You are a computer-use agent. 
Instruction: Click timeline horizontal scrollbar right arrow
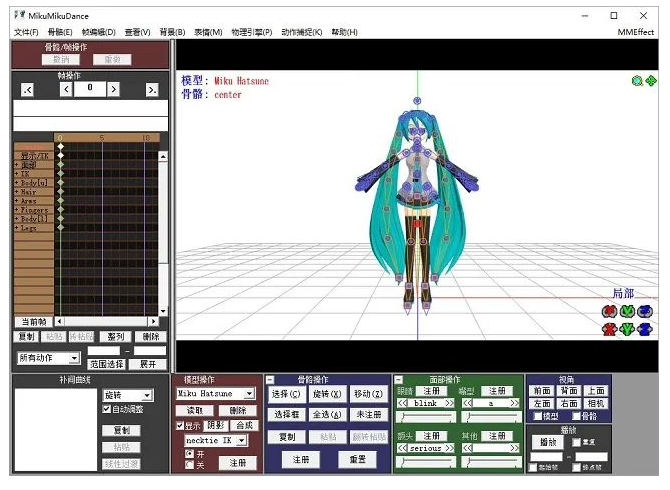coord(153,321)
